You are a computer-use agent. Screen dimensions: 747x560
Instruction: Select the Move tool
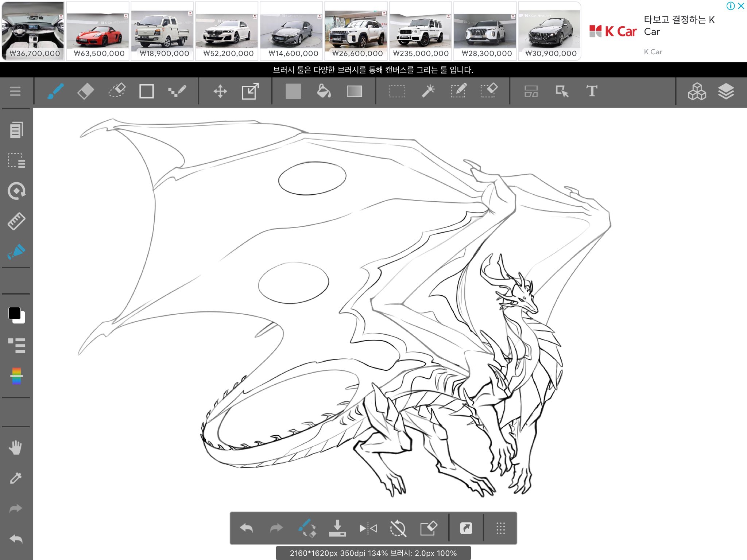coord(220,91)
